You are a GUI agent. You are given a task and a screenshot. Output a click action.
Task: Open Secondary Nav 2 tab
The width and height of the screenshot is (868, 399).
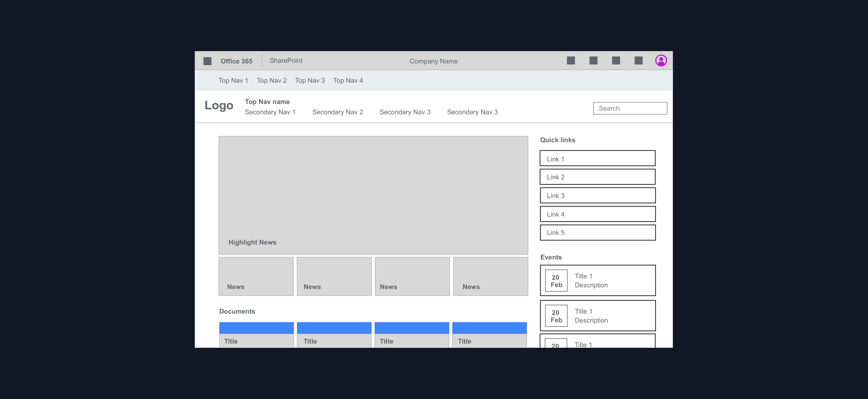point(337,112)
